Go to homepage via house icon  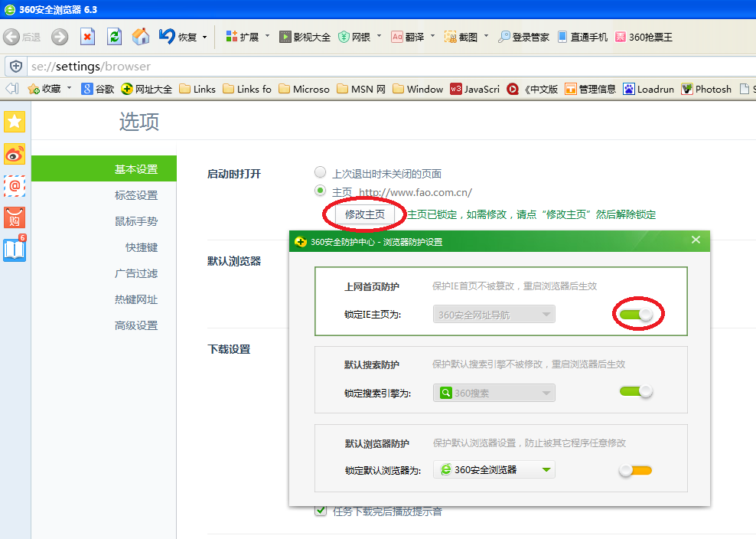(x=141, y=37)
